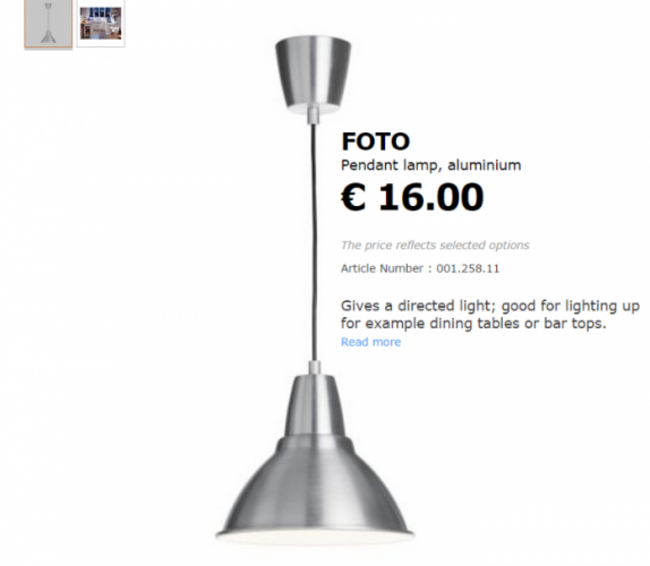Image resolution: width=650 pixels, height=566 pixels.
Task: Click the Article Number label
Action: [382, 268]
